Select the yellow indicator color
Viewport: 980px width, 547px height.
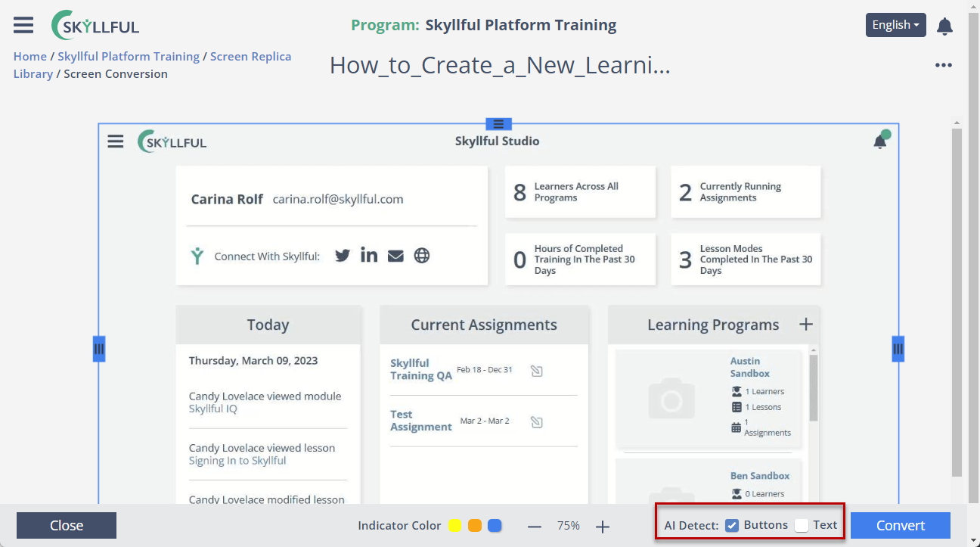pyautogui.click(x=455, y=526)
